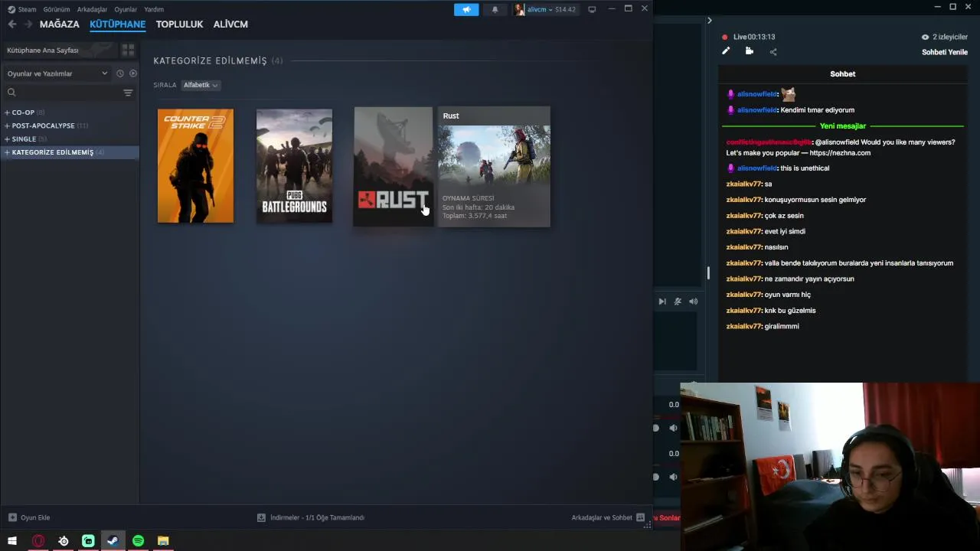The image size is (980, 551).
Task: Click Sohbeti Yenile
Action: point(945,52)
